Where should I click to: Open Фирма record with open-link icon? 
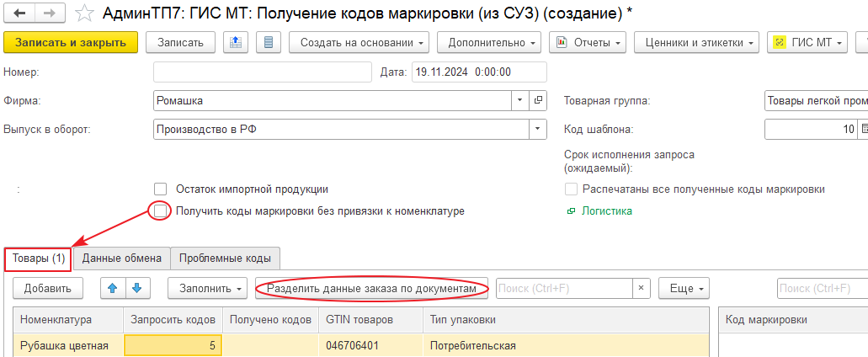[539, 101]
